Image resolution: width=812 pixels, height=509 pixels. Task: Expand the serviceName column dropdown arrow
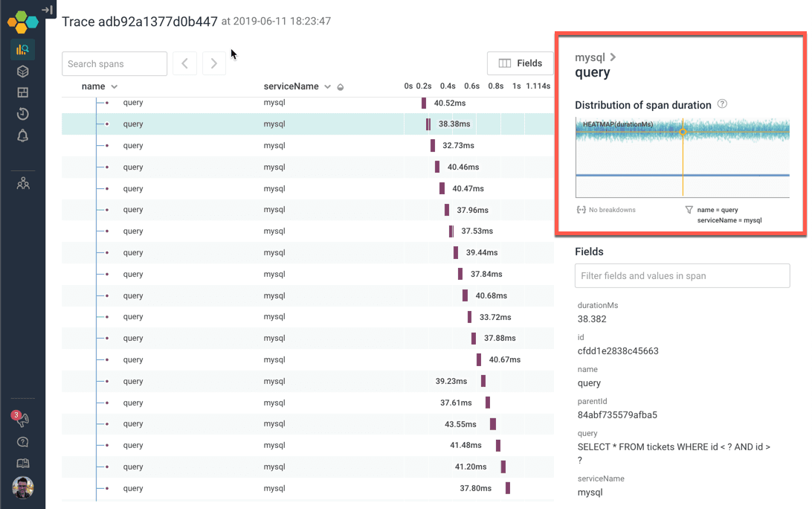tap(327, 87)
